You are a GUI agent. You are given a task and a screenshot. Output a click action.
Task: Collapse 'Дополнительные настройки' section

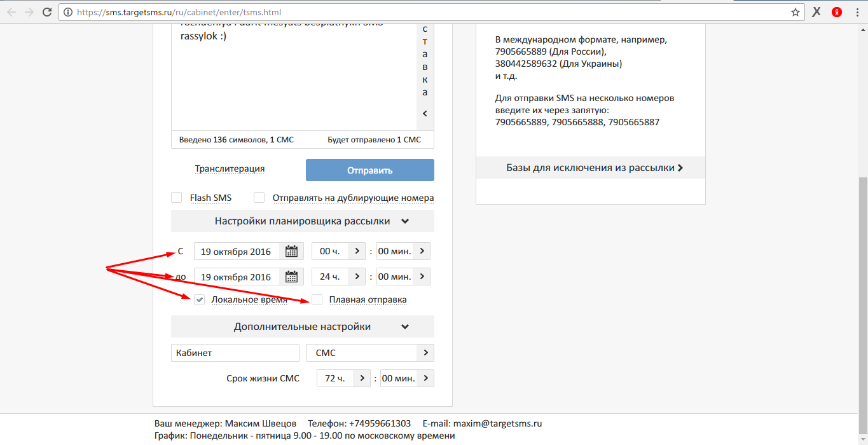coord(303,327)
